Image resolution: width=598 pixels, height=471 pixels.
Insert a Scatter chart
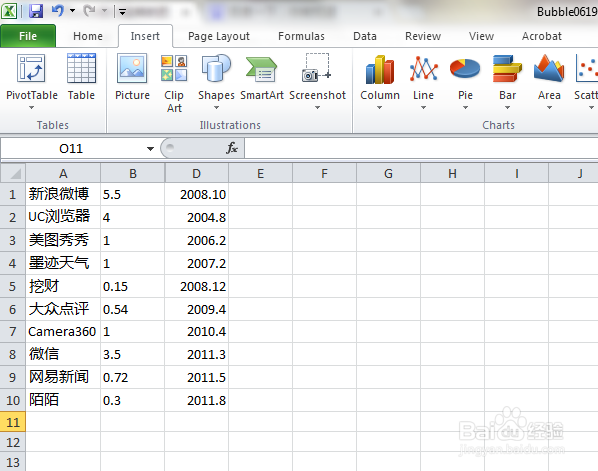coord(586,82)
